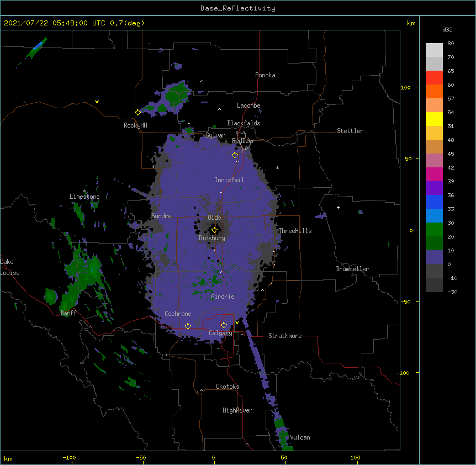476x465 pixels.
Task: Click the Banff label
Action: (x=68, y=313)
